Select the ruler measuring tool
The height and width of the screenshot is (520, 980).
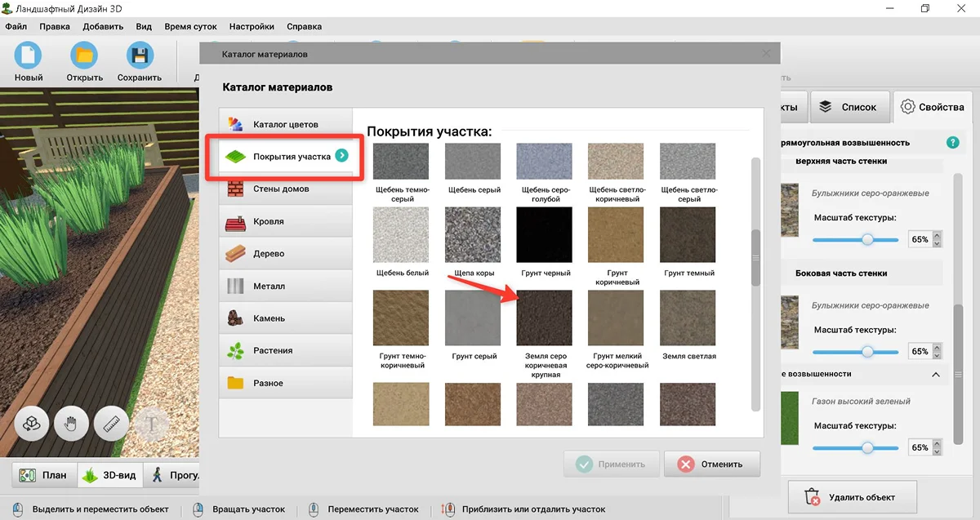tap(111, 424)
